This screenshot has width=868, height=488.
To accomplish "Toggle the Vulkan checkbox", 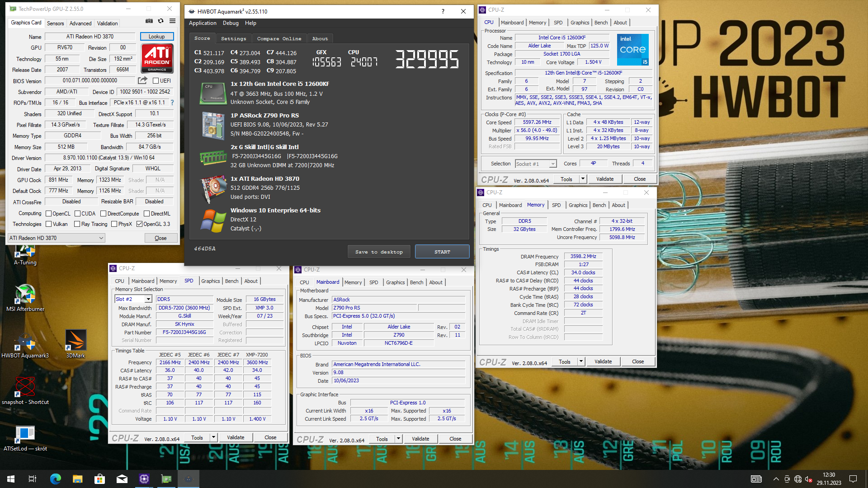I will pyautogui.click(x=48, y=224).
